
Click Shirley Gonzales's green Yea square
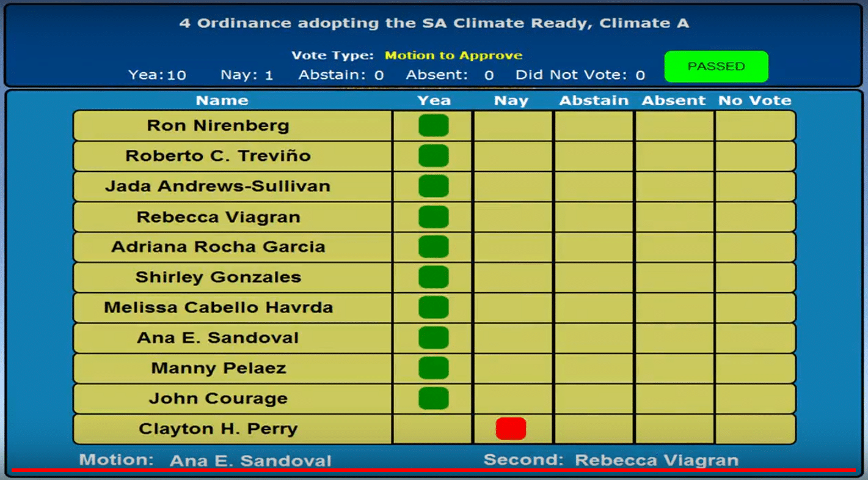[x=433, y=277]
